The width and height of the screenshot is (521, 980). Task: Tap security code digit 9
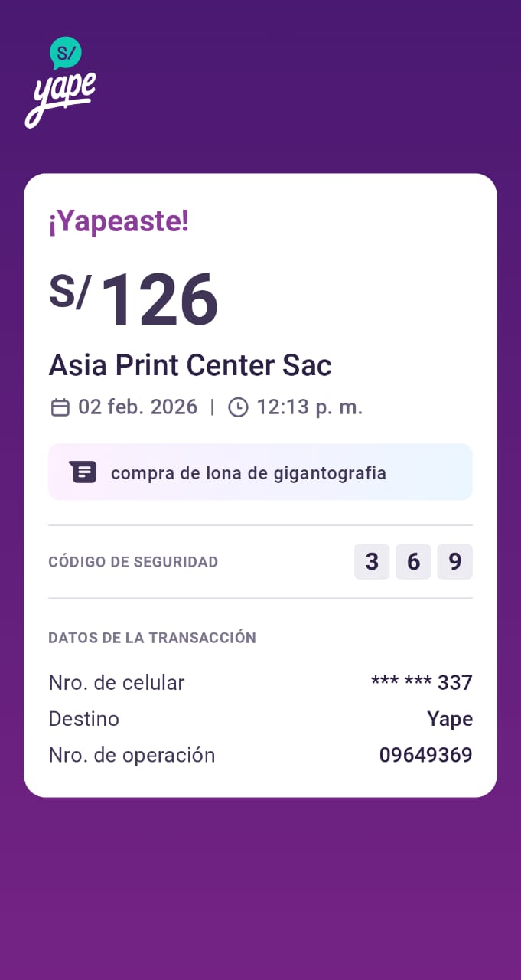(454, 562)
